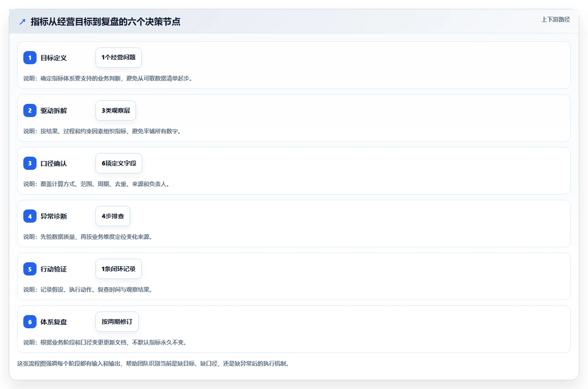
Task: Select step number 2 badge
Action: (x=30, y=110)
